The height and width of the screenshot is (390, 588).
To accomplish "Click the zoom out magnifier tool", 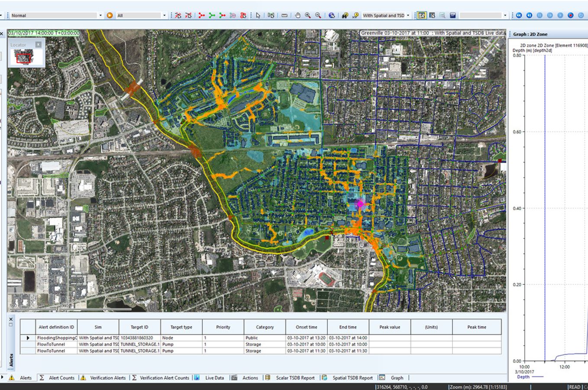I will (318, 15).
